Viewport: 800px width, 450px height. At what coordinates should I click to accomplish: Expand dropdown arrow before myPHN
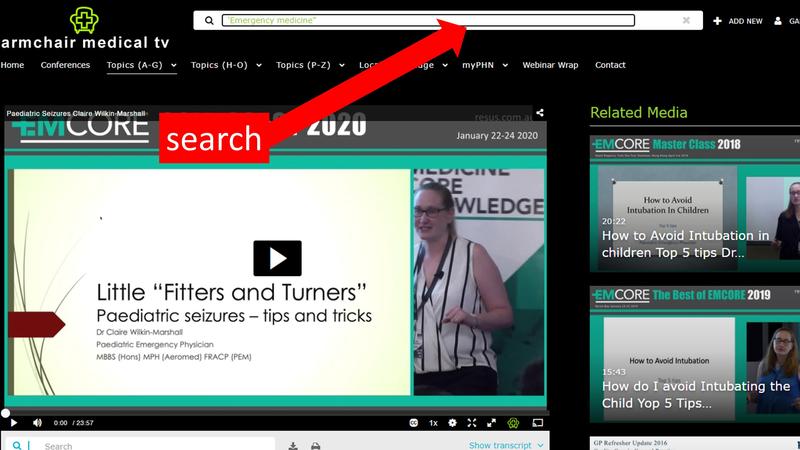pos(445,65)
